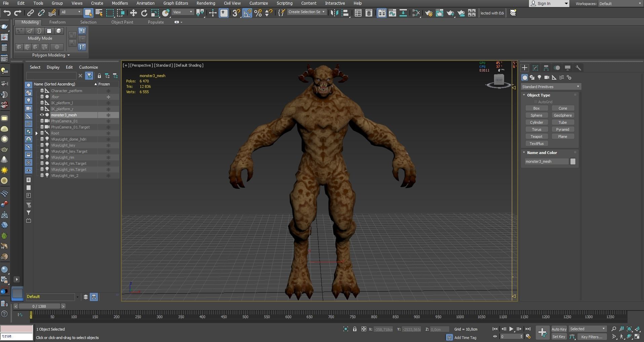This screenshot has height=342, width=644.
Task: Open the Graph Editors menu
Action: pyautogui.click(x=176, y=3)
